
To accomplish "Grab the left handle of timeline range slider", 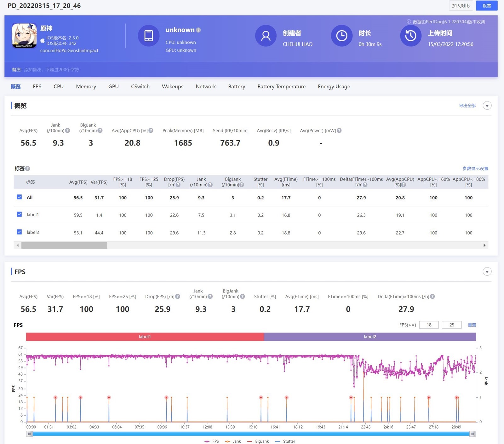I will (x=29, y=434).
